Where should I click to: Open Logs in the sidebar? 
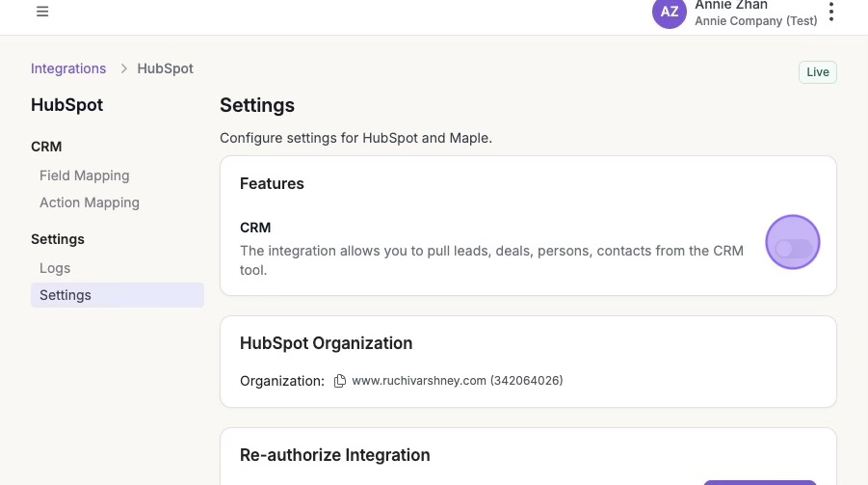pyautogui.click(x=55, y=268)
